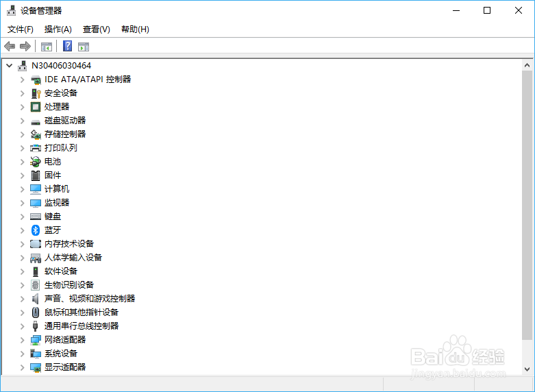This screenshot has height=392, width=535.
Task: Select the 软件设备 tree label
Action: pyautogui.click(x=61, y=271)
